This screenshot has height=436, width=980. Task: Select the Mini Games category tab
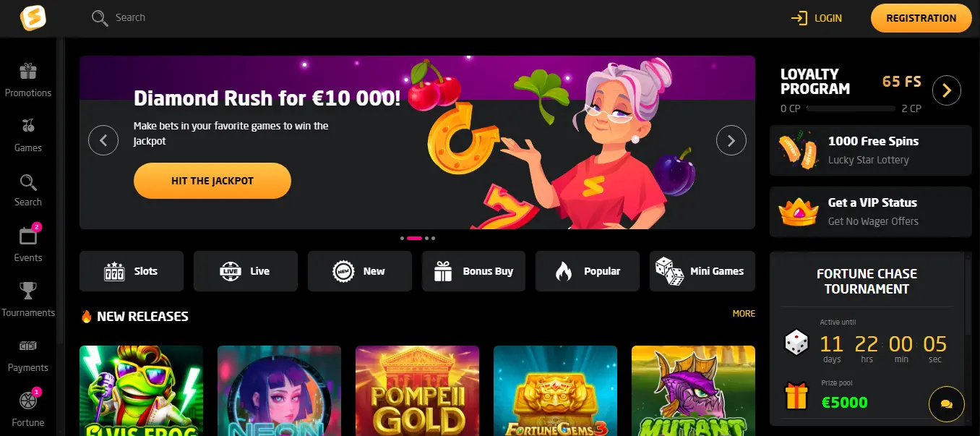(x=702, y=271)
